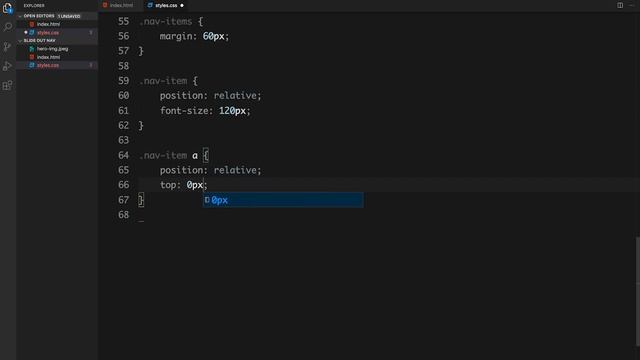The height and width of the screenshot is (360, 640).
Task: Open the Explorer view in activity bar
Action: (7, 8)
